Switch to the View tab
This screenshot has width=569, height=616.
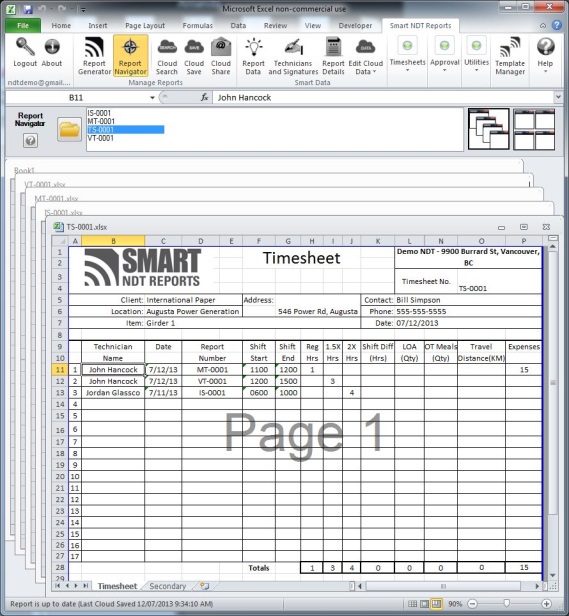pos(313,26)
